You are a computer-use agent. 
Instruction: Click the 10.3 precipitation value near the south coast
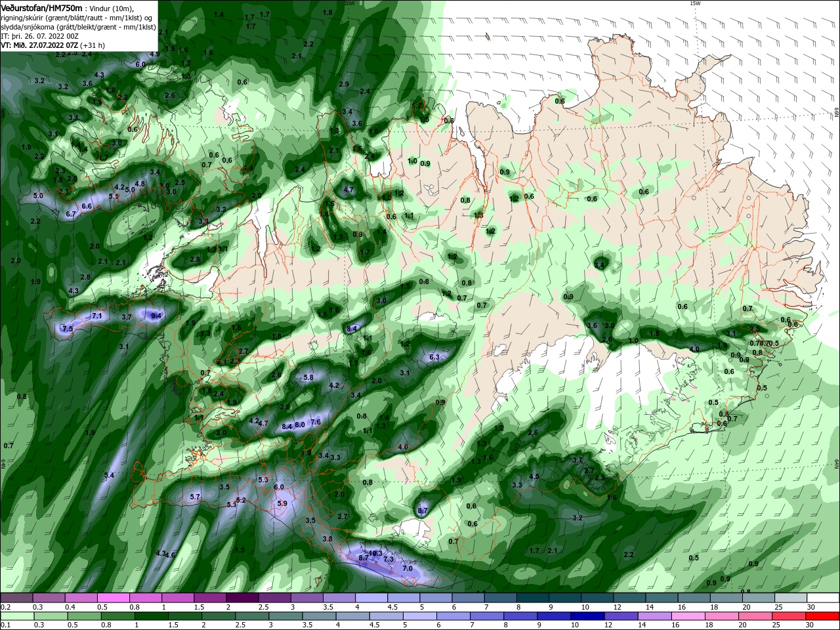[375, 553]
